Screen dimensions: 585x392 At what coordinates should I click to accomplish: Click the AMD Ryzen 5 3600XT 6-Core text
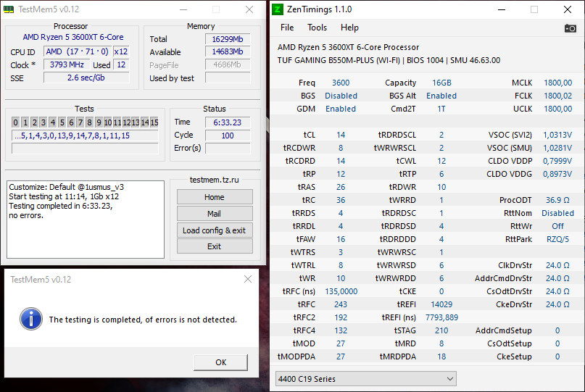pyautogui.click(x=73, y=37)
